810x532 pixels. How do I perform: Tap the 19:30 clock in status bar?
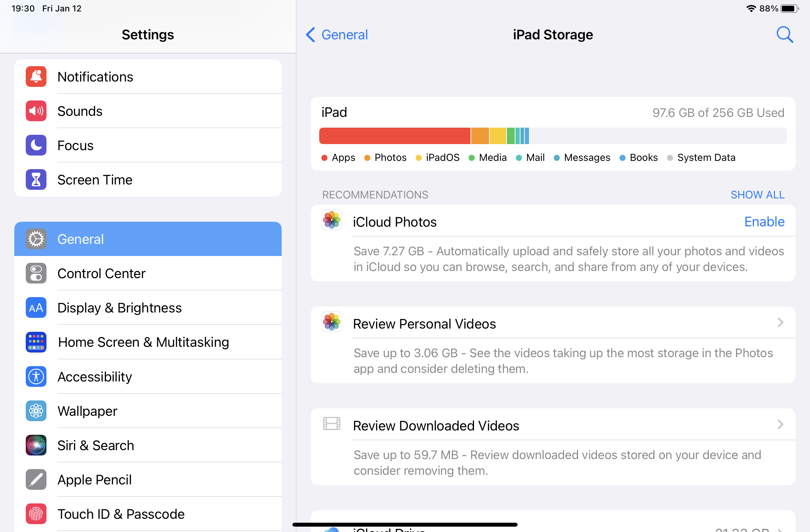coord(23,9)
